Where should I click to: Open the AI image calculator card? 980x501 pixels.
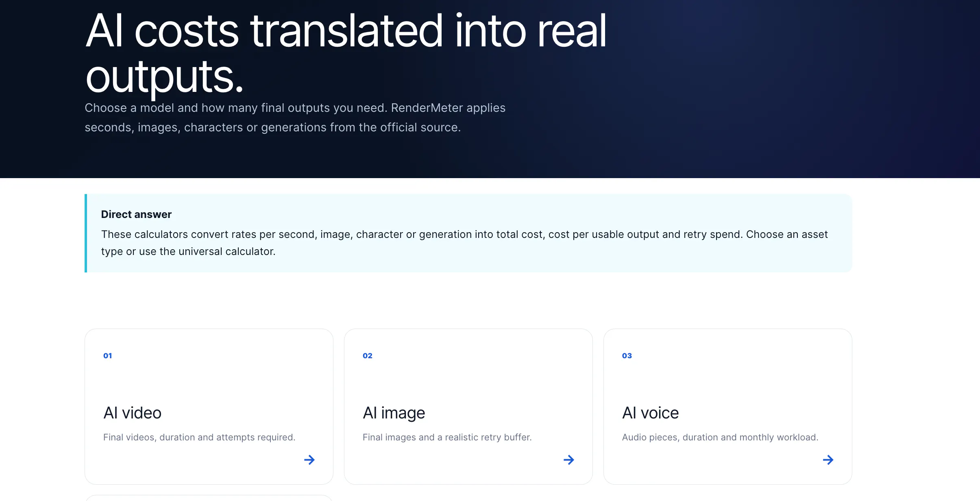pyautogui.click(x=468, y=407)
